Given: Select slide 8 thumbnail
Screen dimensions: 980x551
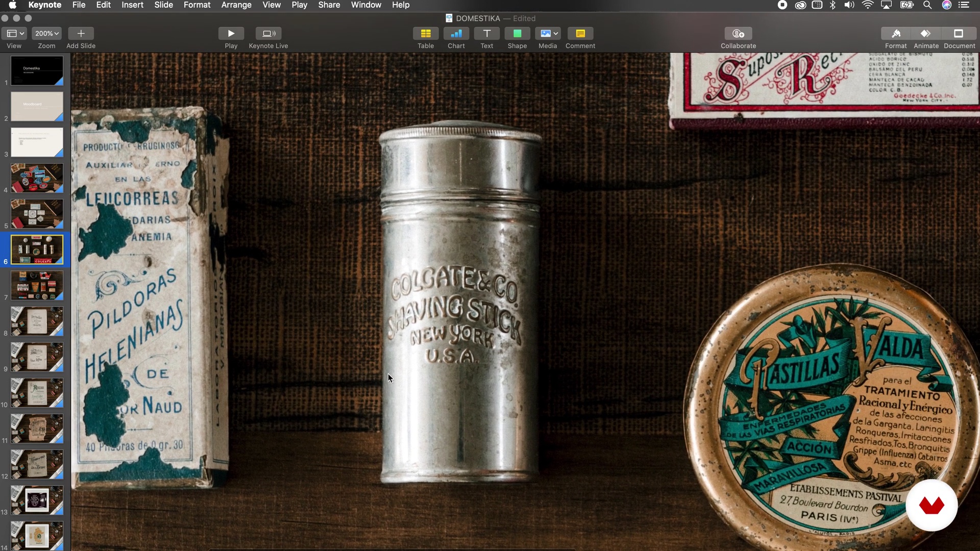Looking at the screenshot, I should click(37, 321).
